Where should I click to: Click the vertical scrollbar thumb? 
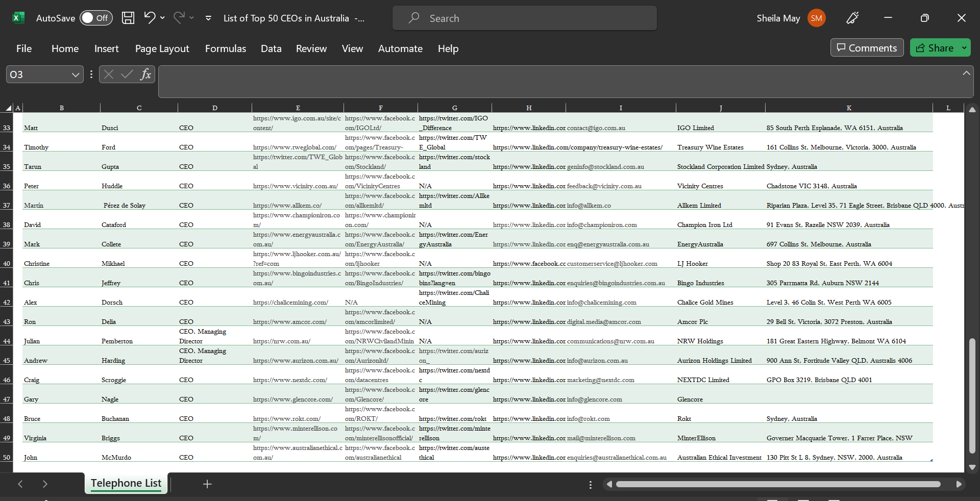[972, 395]
